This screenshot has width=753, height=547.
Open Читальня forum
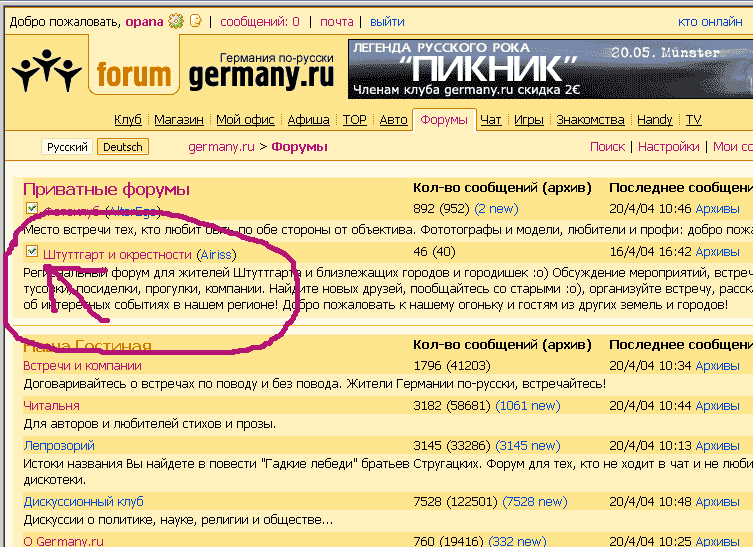tap(51, 406)
